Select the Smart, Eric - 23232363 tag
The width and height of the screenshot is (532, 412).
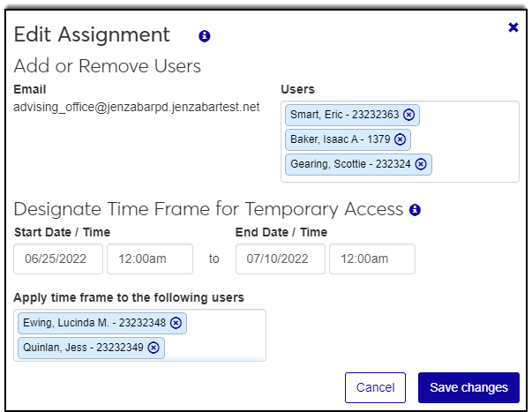(342, 115)
